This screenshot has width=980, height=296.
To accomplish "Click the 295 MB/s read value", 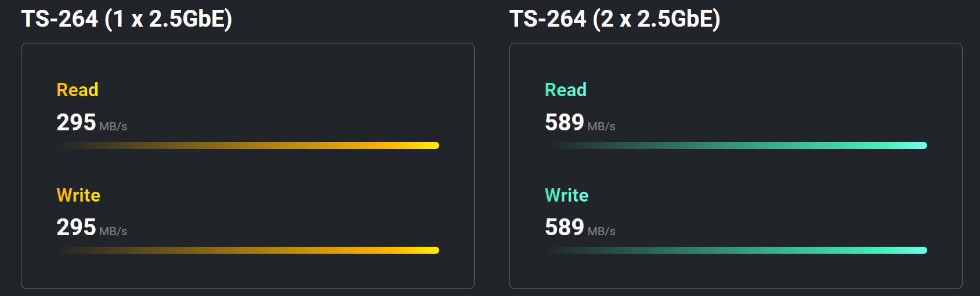I will [x=92, y=123].
